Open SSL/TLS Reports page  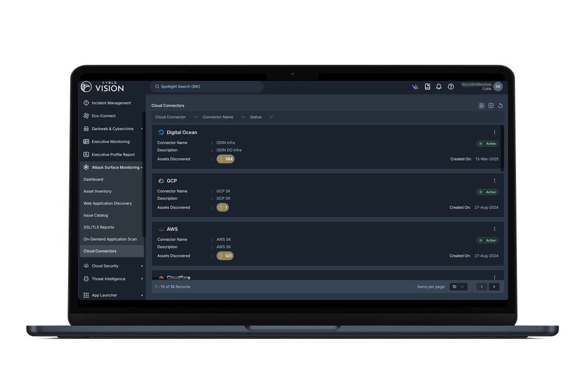[x=99, y=227]
